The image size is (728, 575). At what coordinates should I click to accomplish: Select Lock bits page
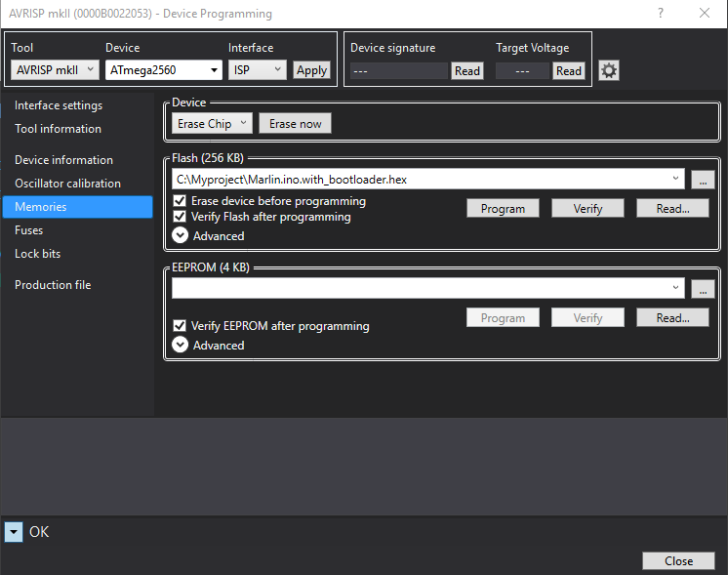[38, 254]
